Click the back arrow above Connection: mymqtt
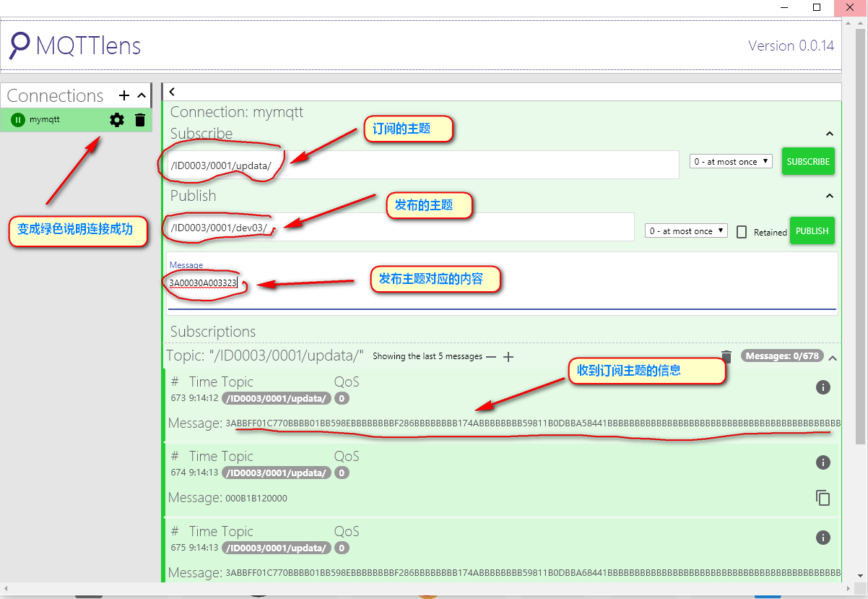The width and height of the screenshot is (868, 599). 172,92
